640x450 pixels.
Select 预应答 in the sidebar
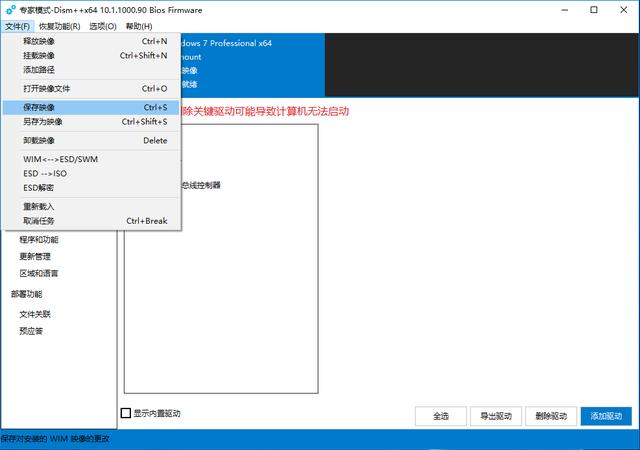(x=31, y=331)
